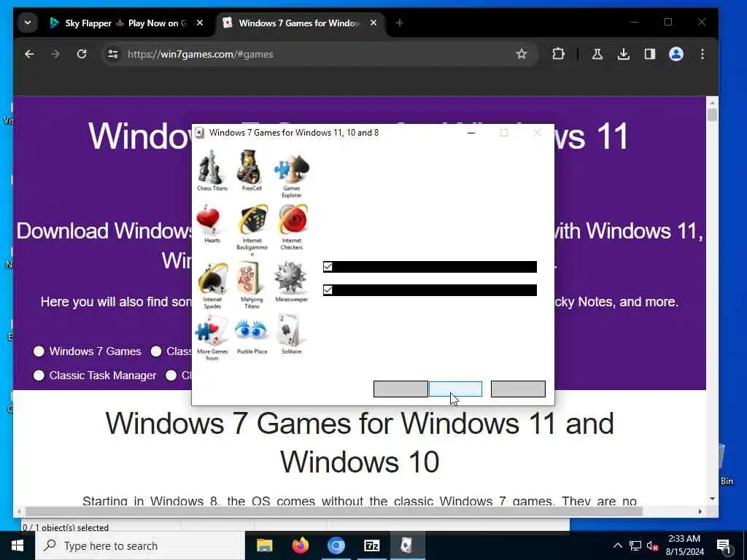Click the muted volume tray icon
The height and width of the screenshot is (560, 747).
[x=652, y=545]
